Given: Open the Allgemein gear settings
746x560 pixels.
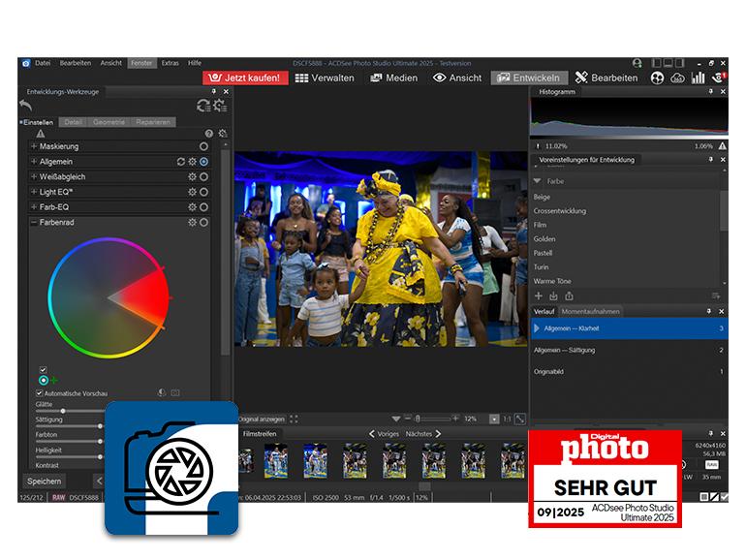Looking at the screenshot, I should [192, 162].
